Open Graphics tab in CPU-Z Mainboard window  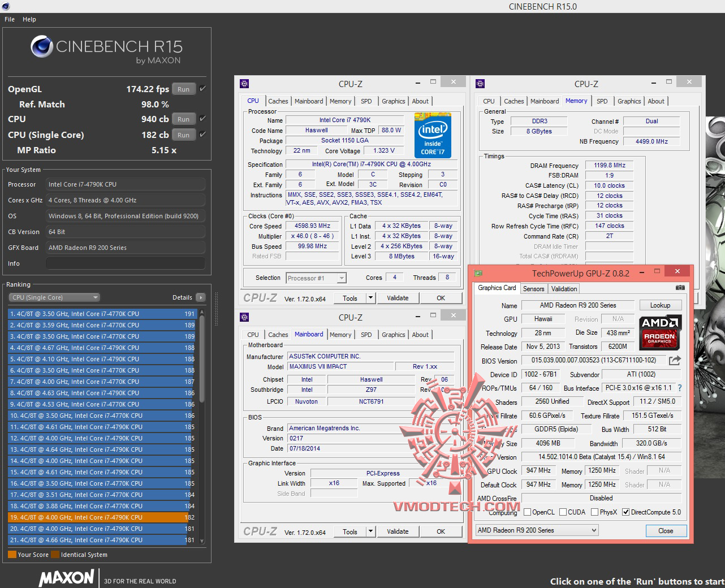(394, 335)
